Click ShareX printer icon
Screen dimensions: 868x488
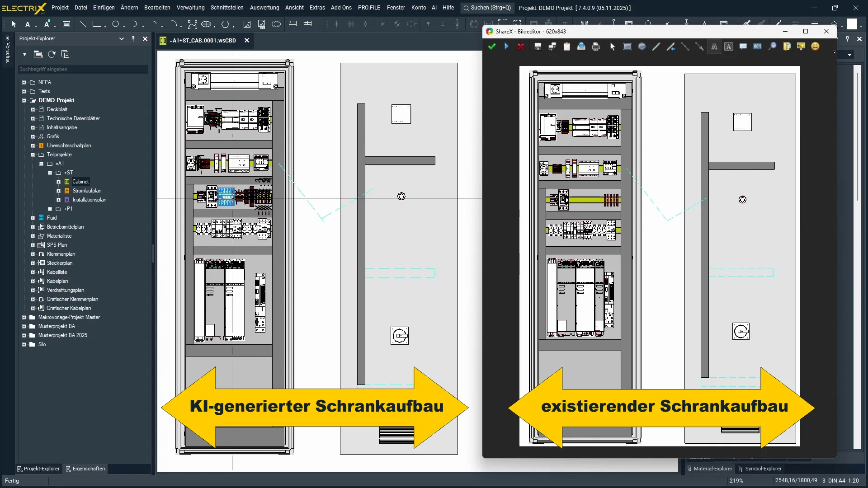[x=596, y=46]
